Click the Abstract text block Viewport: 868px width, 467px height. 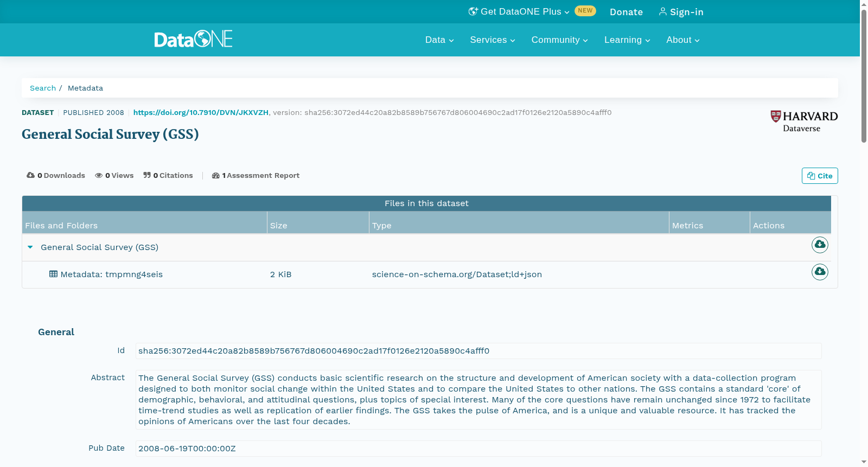(x=478, y=400)
